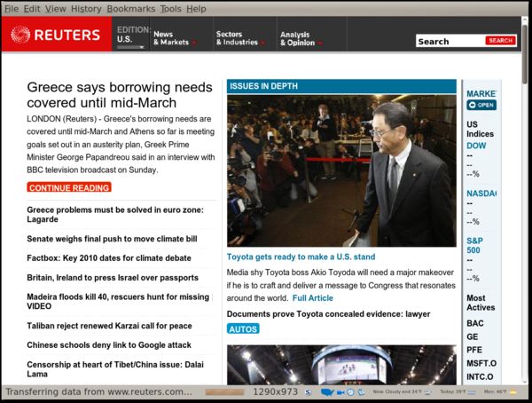Open the Tools menu

pos(170,9)
